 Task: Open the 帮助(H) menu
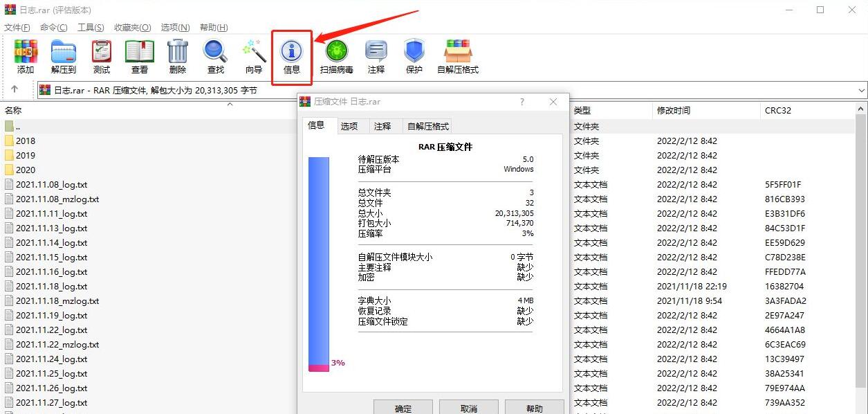pyautogui.click(x=214, y=28)
